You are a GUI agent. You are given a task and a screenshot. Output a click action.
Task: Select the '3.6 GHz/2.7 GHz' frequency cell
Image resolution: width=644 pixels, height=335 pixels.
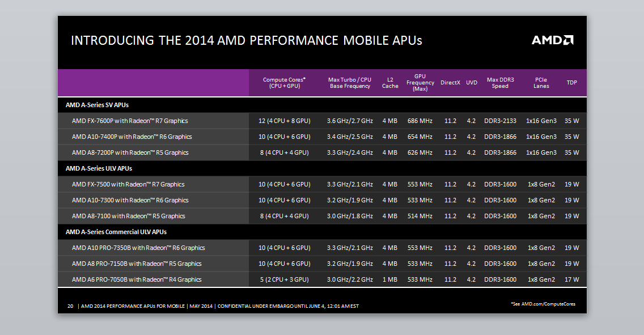pos(350,121)
